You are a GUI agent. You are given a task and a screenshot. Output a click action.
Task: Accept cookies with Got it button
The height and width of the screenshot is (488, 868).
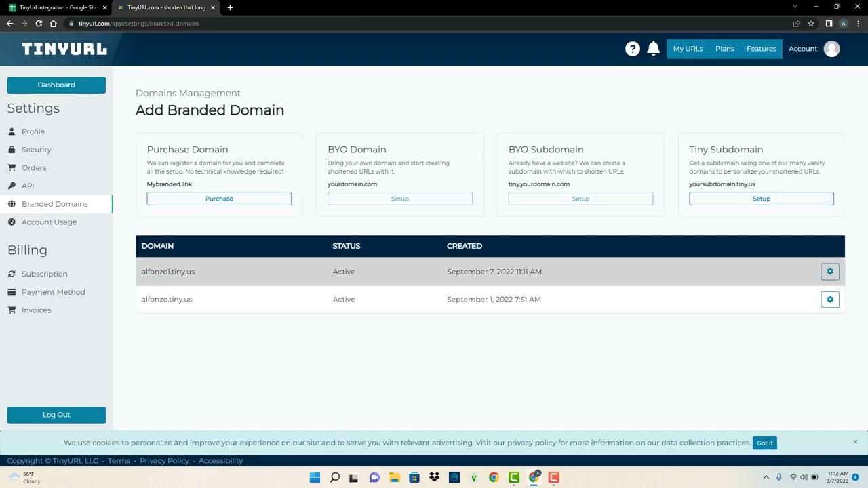[x=765, y=443]
